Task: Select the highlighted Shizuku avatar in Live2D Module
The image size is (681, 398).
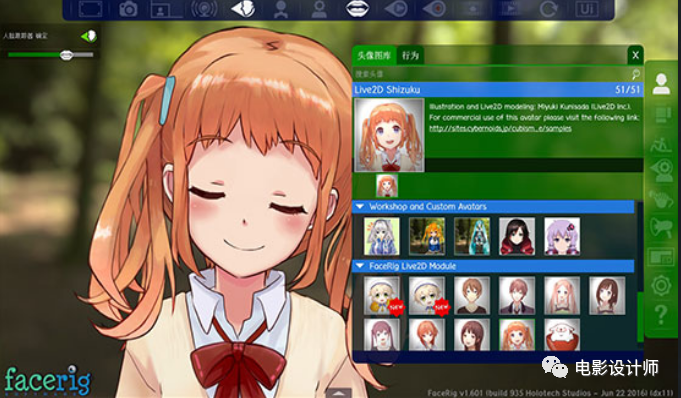Action: pos(517,335)
